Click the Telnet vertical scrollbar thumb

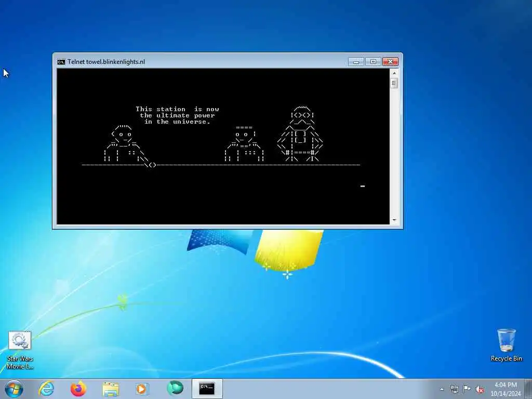coord(394,83)
